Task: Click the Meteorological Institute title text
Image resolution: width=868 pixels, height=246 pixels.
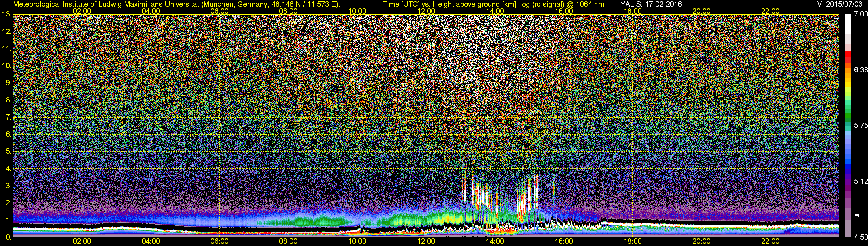Action: pyautogui.click(x=176, y=4)
